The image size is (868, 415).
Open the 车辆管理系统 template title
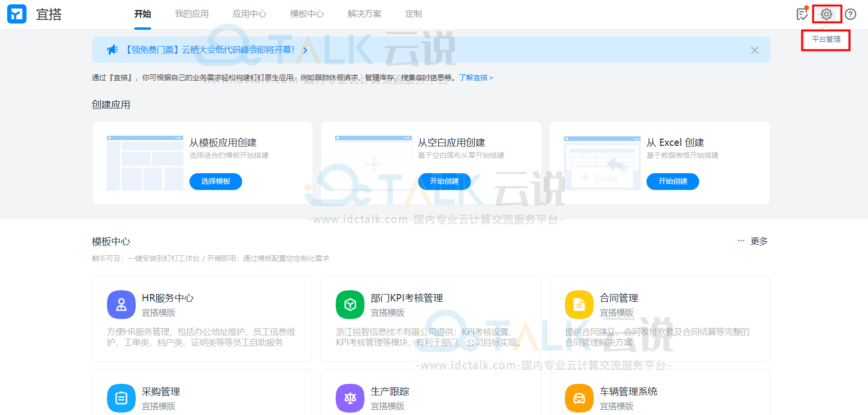[629, 391]
